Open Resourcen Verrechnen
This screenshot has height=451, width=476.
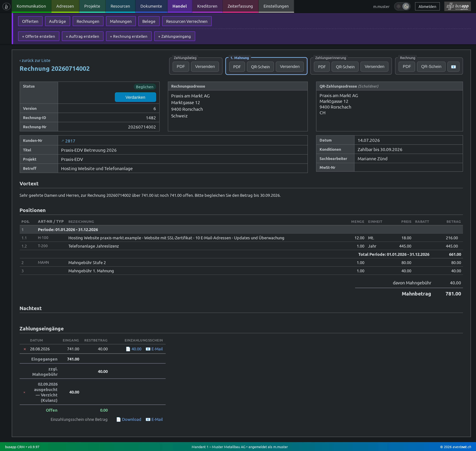[187, 21]
